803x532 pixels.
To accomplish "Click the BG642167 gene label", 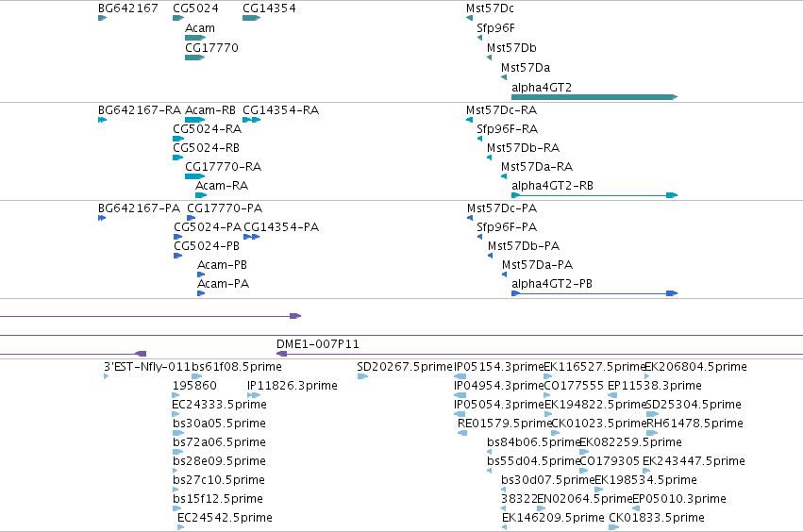I will [128, 8].
